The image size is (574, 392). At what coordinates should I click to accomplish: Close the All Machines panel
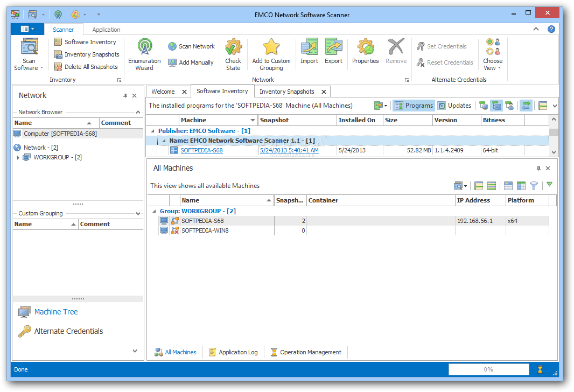point(548,169)
